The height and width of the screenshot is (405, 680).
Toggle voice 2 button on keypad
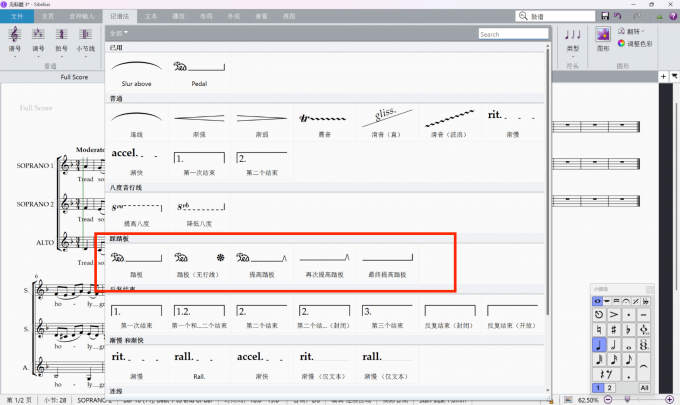click(609, 388)
